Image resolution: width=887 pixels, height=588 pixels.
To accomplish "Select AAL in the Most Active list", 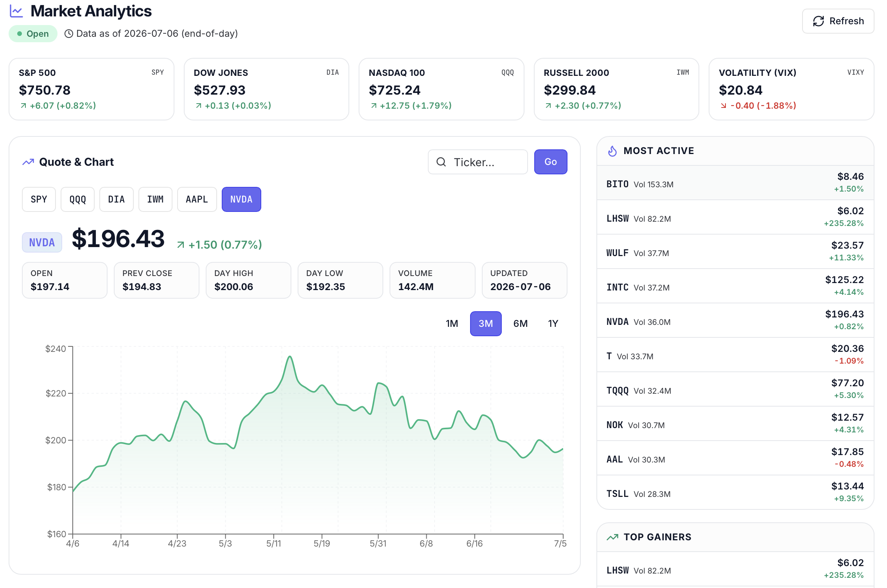I will point(735,458).
